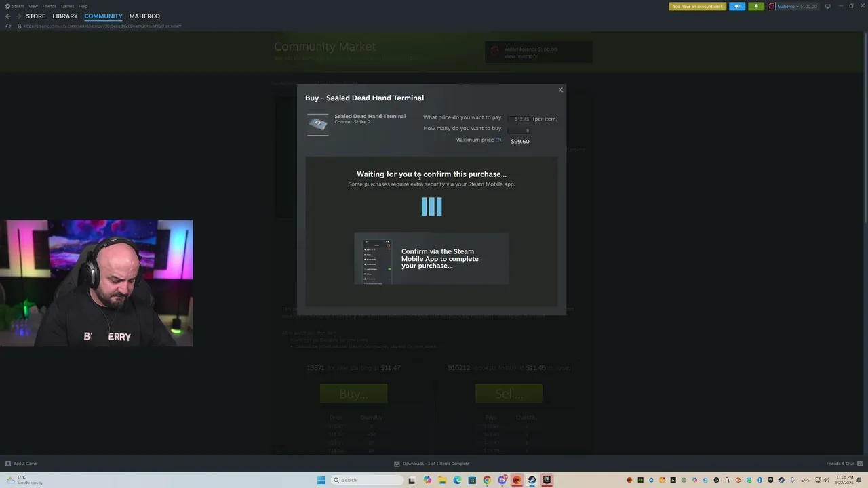Click the Maherco profile avatar
This screenshot has height=488, width=868.
tap(772, 6)
